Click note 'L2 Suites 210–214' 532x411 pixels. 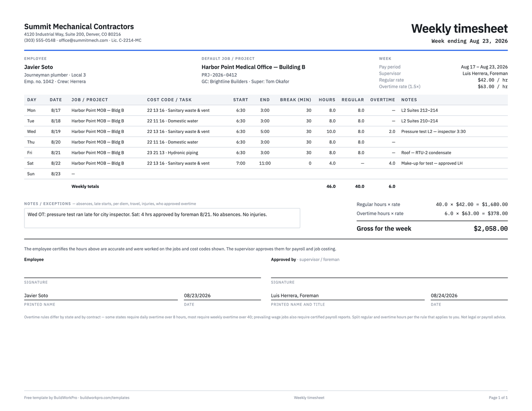pos(419,121)
